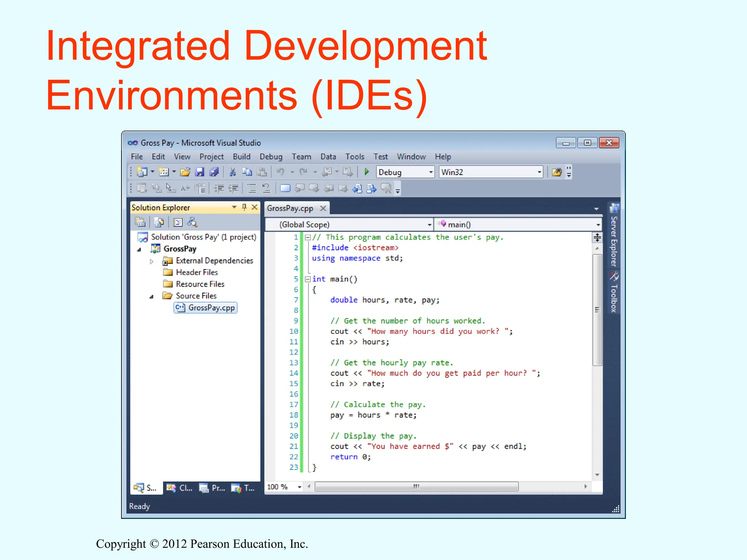Click the View Class Diagram icon in Solution Explorer

192,222
